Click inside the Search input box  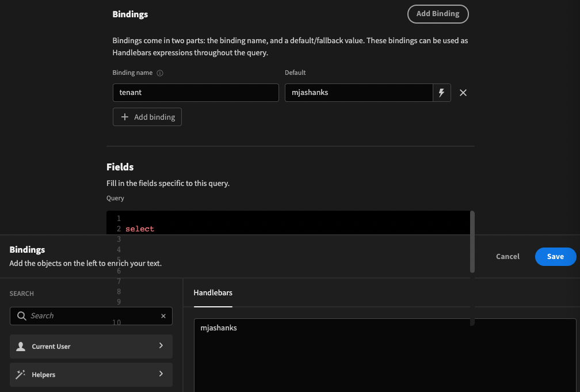(x=86, y=315)
